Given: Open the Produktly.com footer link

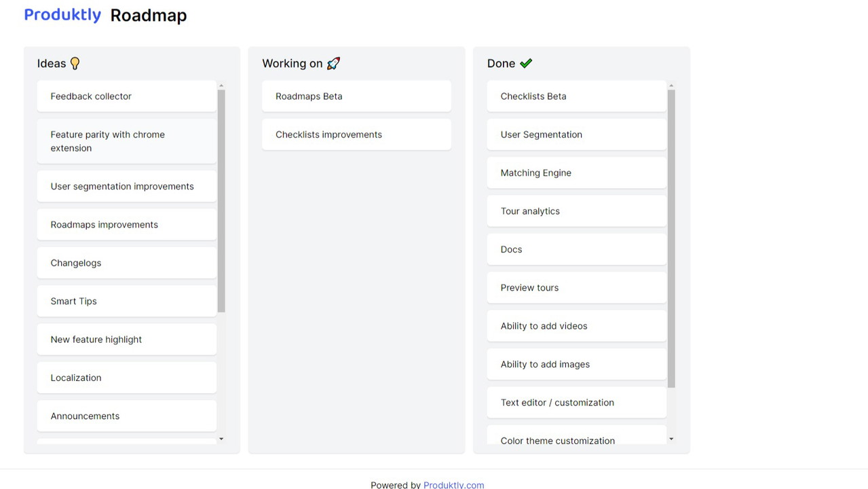Looking at the screenshot, I should [x=453, y=484].
